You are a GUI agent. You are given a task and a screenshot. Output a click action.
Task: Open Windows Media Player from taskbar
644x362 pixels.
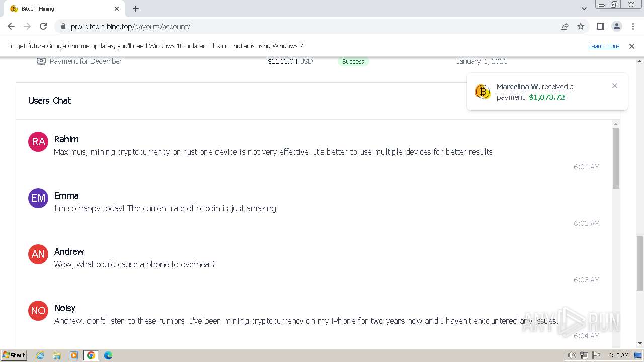coord(74,355)
